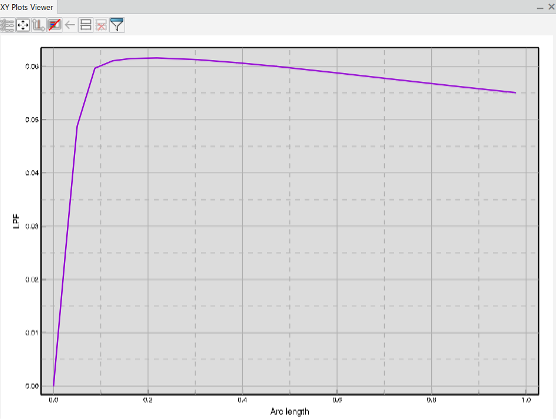Click the remove-panel icon with red X

click(101, 25)
